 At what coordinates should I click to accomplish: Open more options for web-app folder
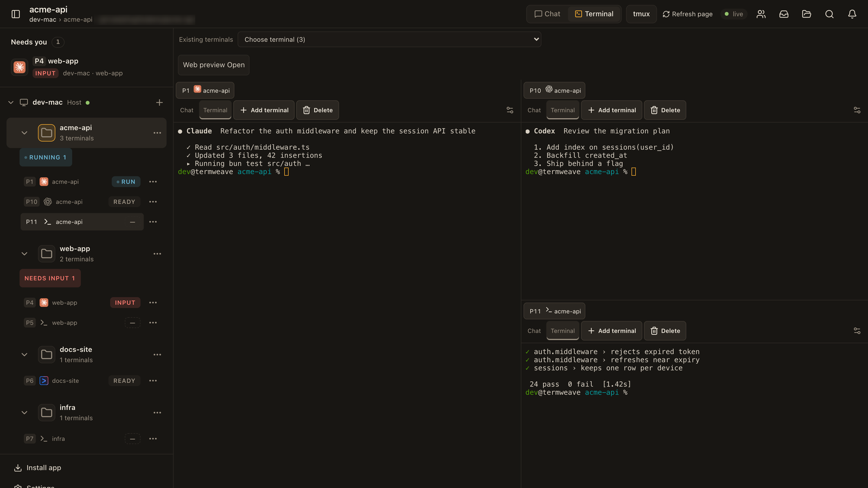coord(157,254)
